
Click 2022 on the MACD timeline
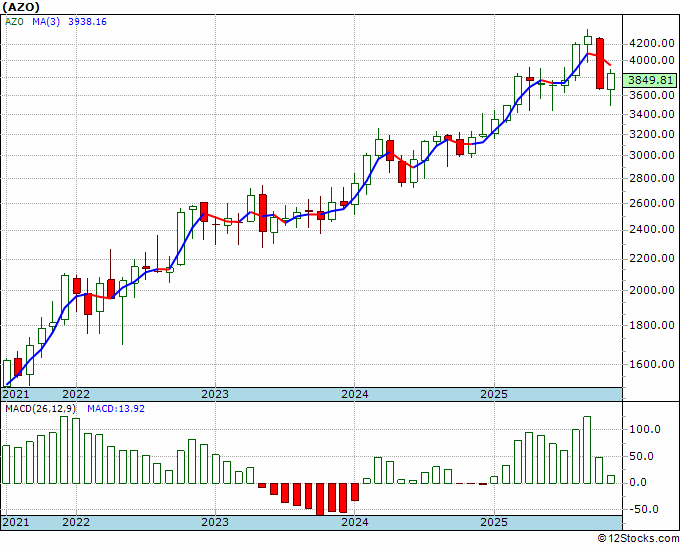coord(76,522)
